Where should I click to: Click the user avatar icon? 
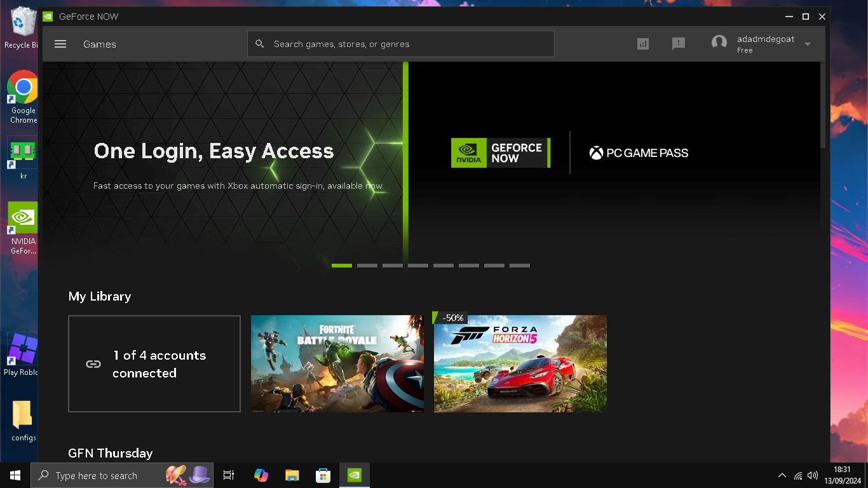pyautogui.click(x=719, y=43)
